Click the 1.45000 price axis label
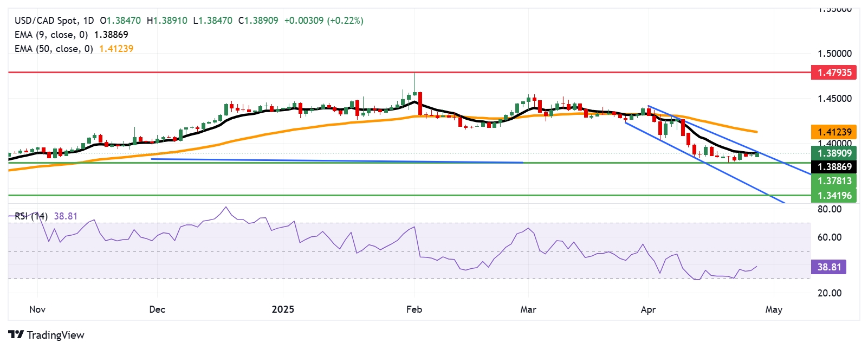 tap(834, 99)
